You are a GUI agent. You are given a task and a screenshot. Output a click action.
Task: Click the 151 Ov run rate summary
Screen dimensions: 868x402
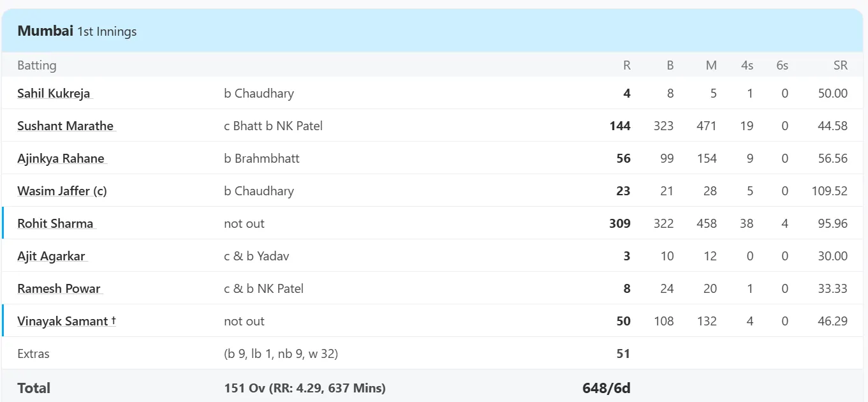305,388
